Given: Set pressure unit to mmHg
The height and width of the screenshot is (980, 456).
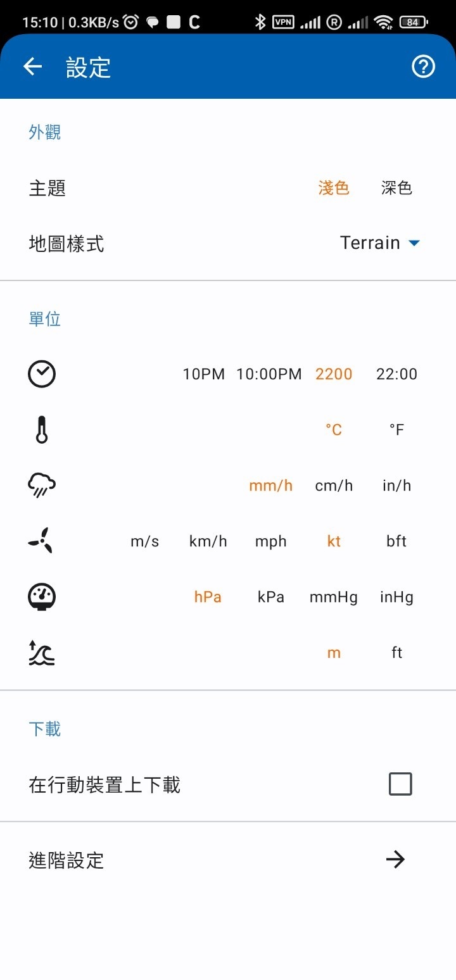Looking at the screenshot, I should 334,597.
